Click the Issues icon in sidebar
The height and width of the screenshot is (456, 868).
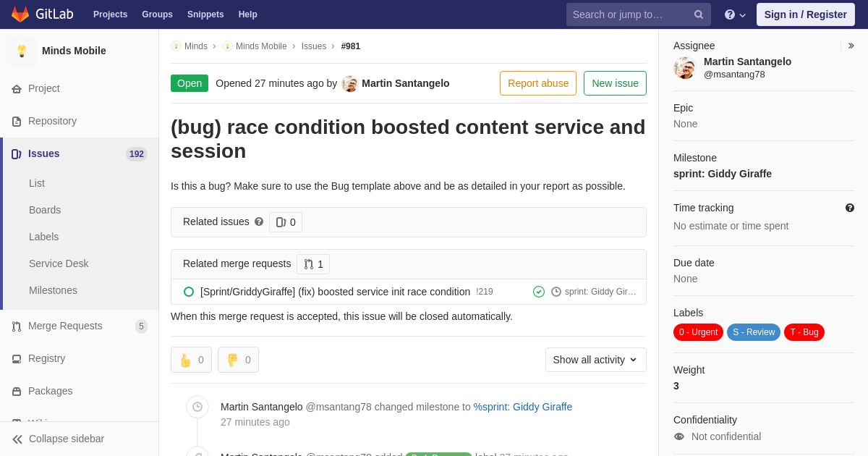coord(17,154)
